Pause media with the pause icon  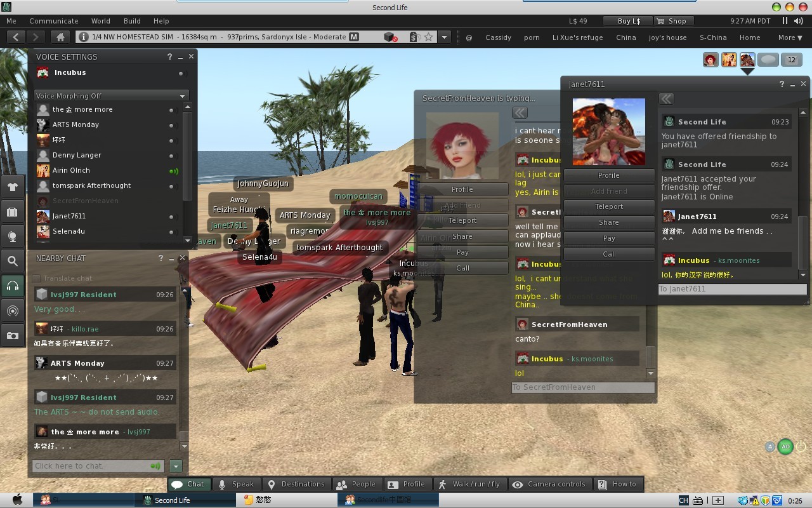784,21
